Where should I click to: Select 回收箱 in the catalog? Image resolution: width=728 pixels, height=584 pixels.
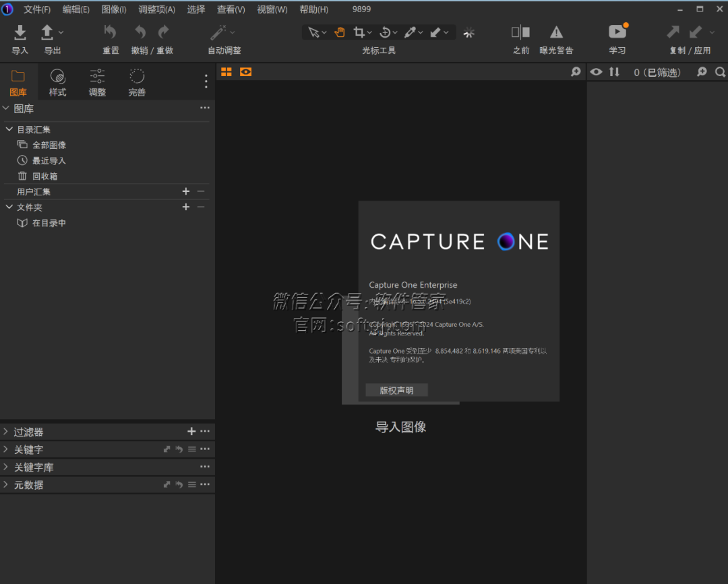pyautogui.click(x=44, y=176)
